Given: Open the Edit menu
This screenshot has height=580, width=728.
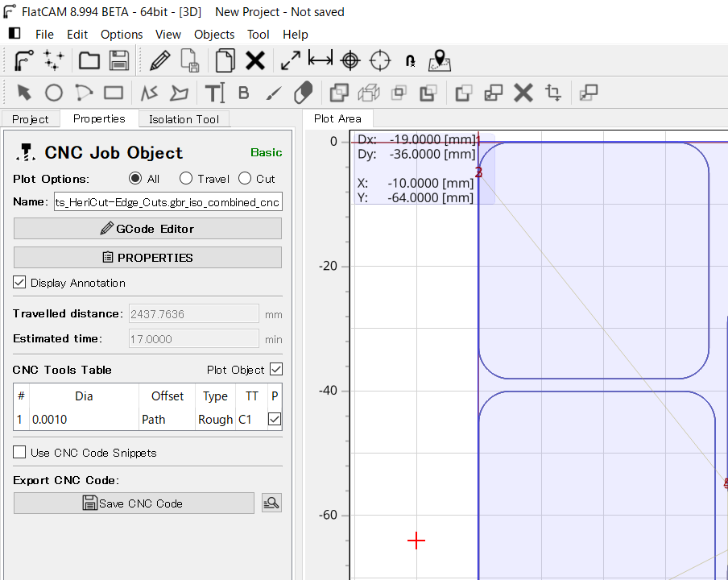Looking at the screenshot, I should [x=77, y=35].
